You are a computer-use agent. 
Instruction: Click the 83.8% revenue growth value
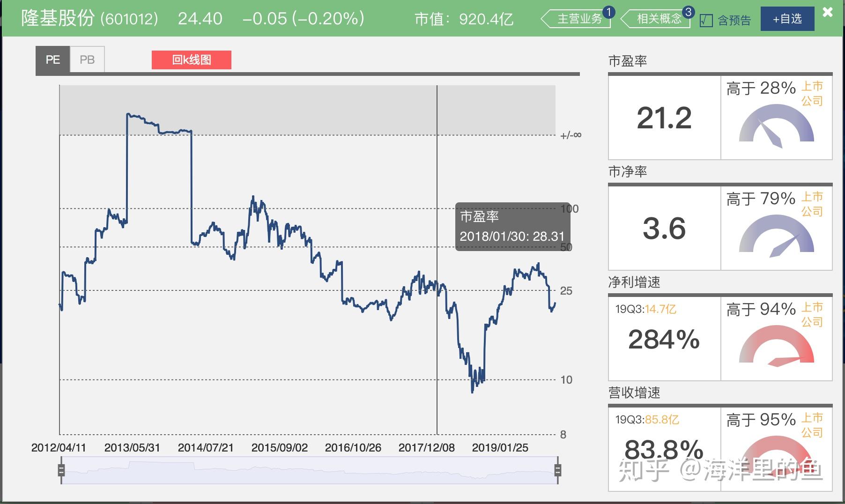point(664,450)
